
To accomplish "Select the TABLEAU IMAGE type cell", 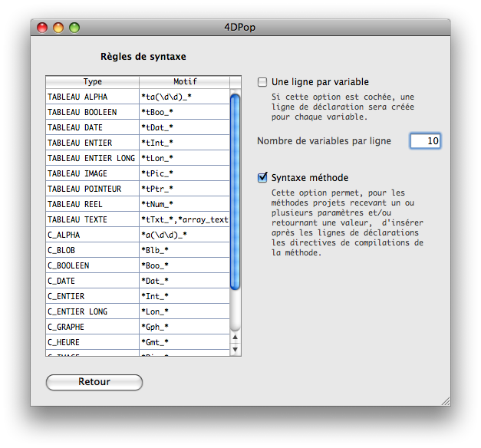I will [x=92, y=173].
